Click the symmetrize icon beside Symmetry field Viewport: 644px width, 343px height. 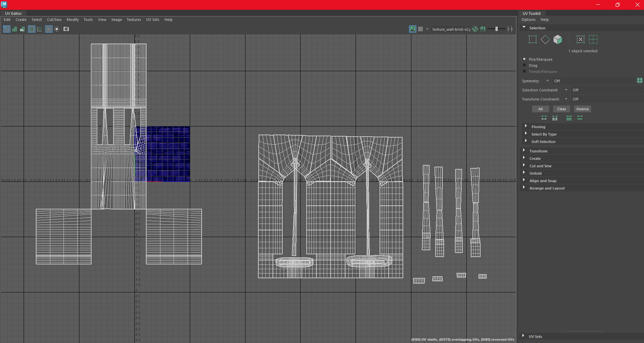pyautogui.click(x=640, y=81)
